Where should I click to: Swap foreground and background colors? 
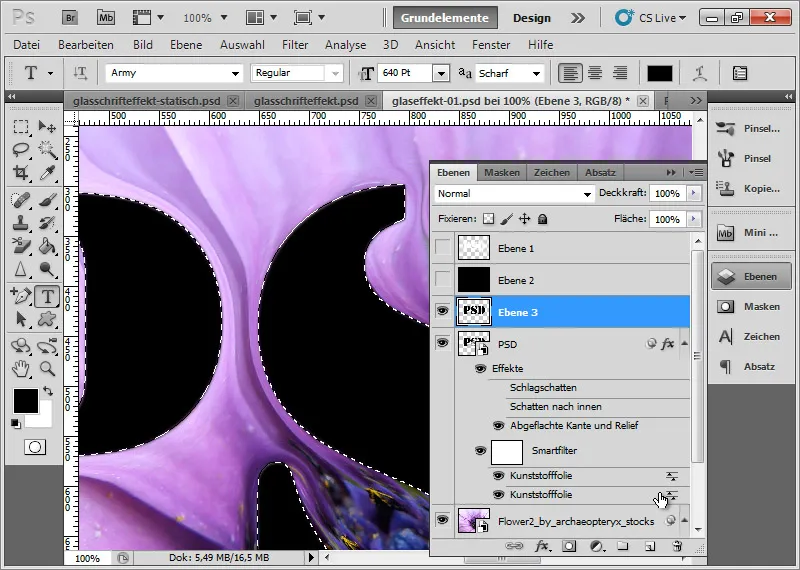click(x=47, y=391)
